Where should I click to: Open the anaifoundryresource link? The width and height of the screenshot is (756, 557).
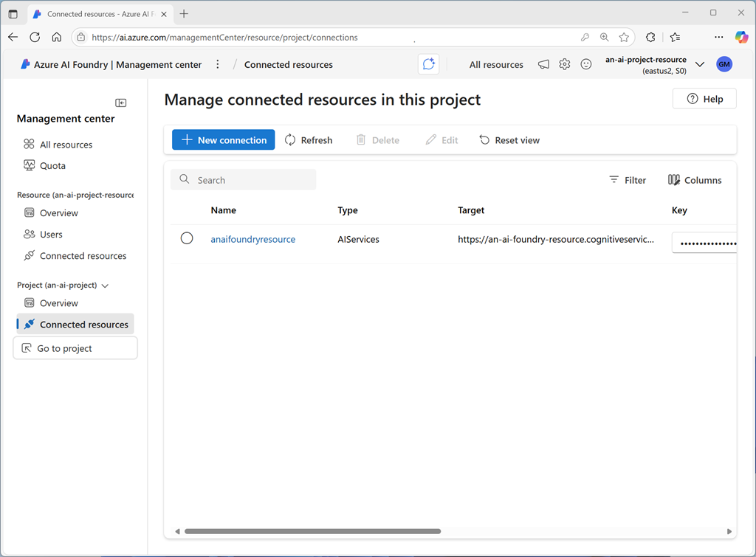coord(252,239)
